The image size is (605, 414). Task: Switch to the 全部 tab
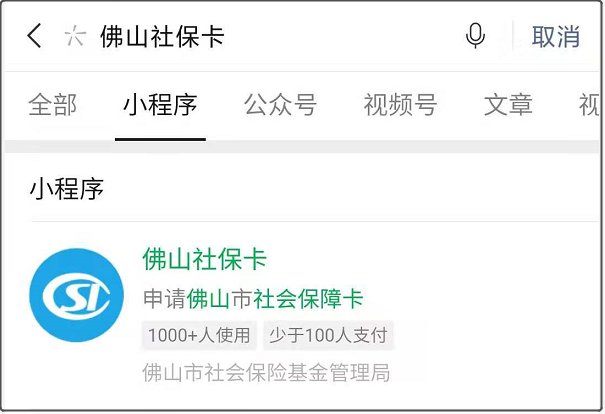52,105
